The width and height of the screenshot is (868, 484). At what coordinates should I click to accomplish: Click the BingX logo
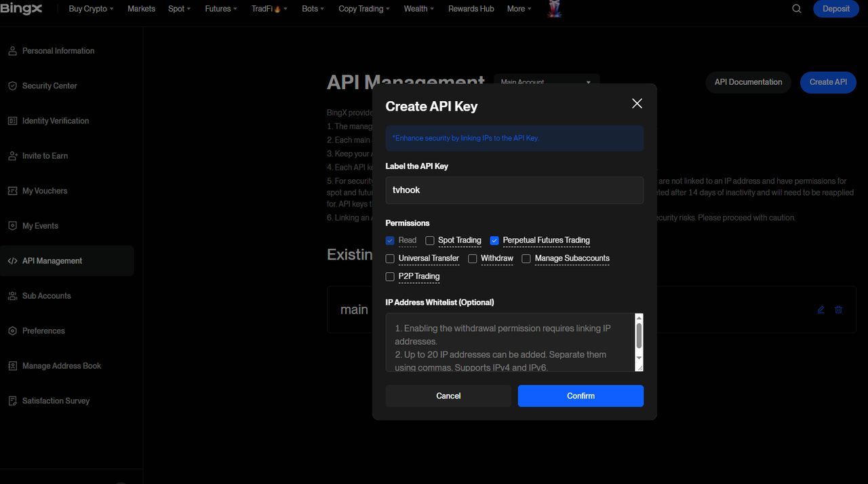pos(21,9)
